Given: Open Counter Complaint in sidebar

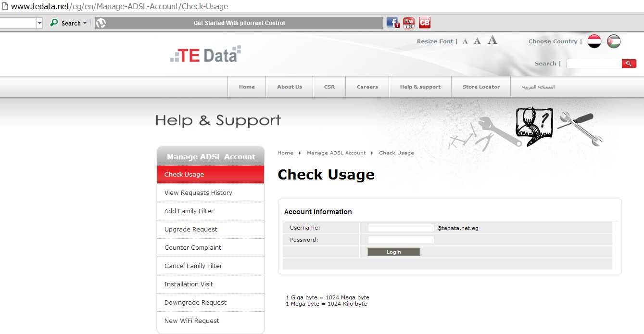Looking at the screenshot, I should [x=211, y=247].
